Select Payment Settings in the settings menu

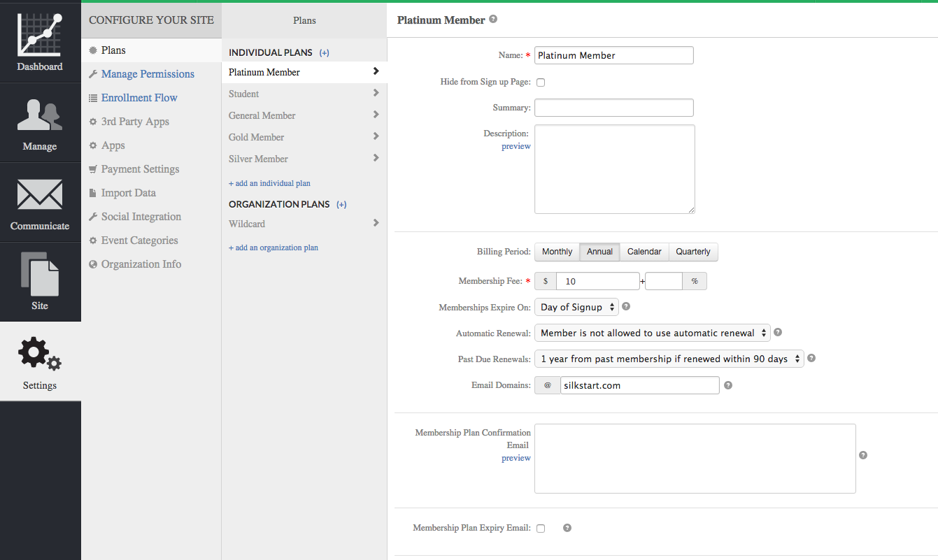[140, 169]
